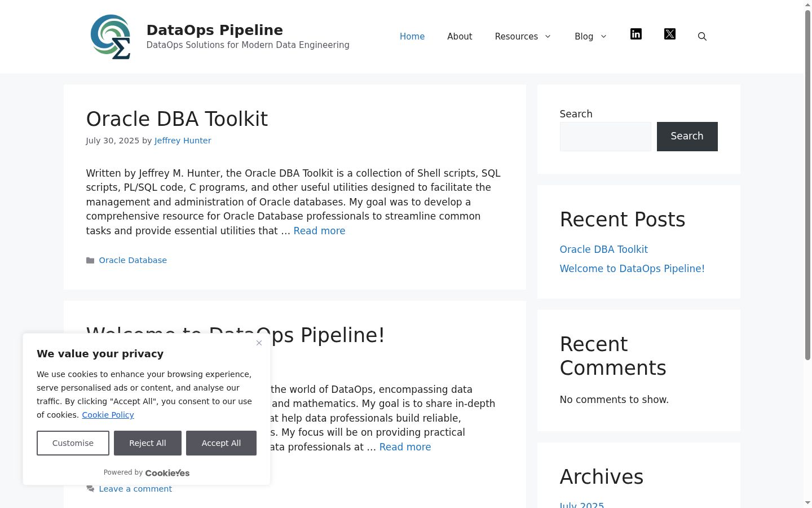
Task: Click the We value your privacy heading
Action: click(100, 354)
